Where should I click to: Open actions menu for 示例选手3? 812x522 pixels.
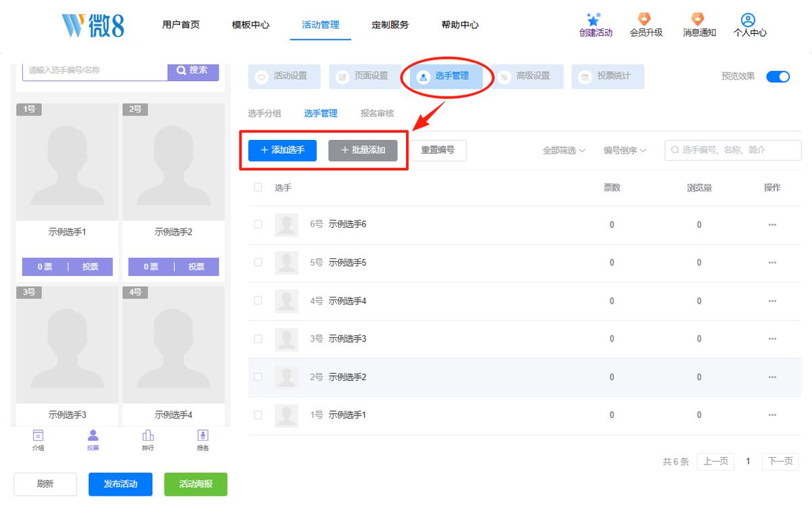pos(772,339)
